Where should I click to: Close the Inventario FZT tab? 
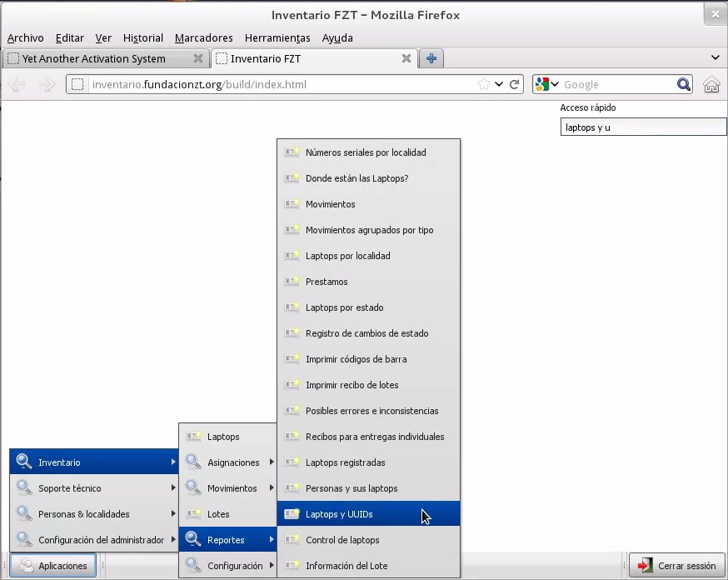click(406, 58)
